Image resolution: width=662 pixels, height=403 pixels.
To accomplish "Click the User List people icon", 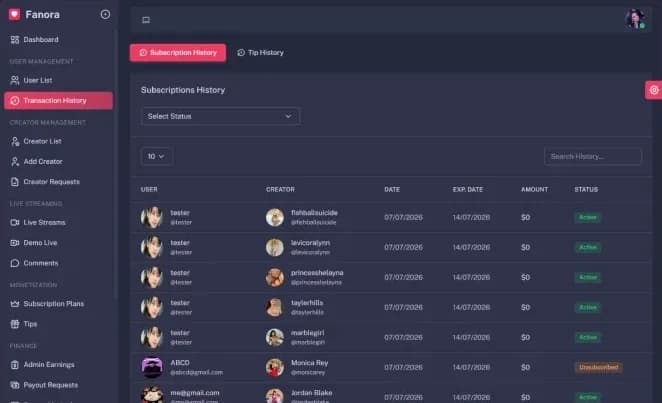I will pos(15,80).
